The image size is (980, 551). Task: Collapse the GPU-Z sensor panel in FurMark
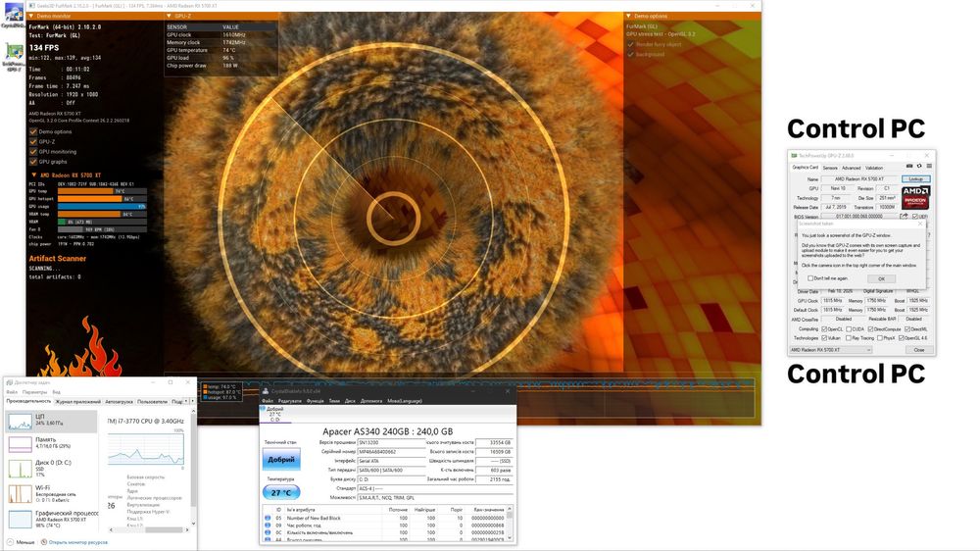[170, 16]
